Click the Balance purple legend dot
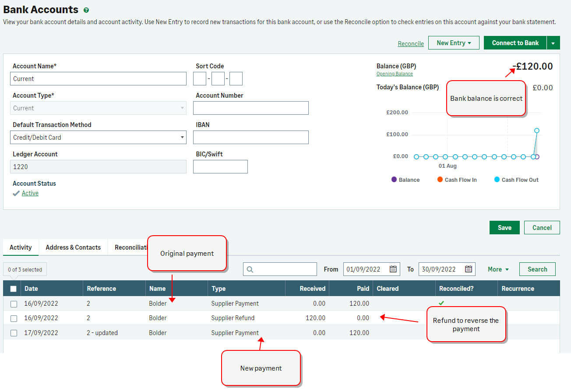 (x=394, y=180)
